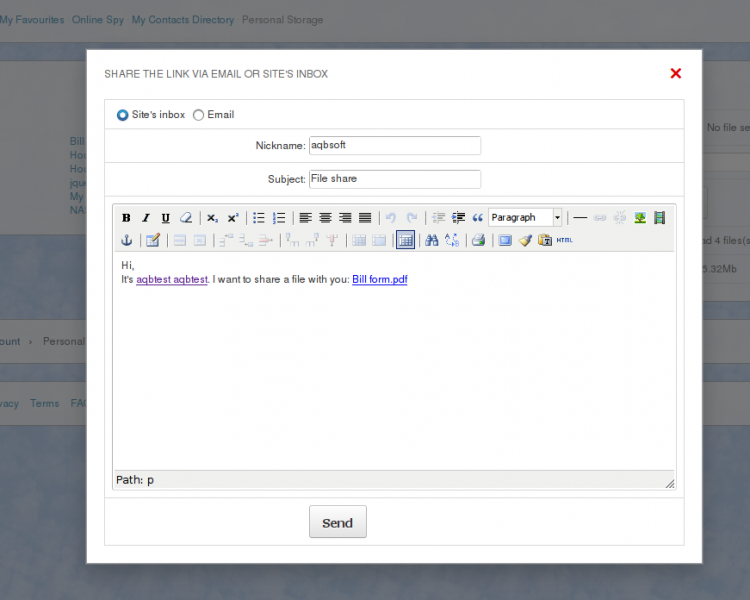Insert an anchor
Image resolution: width=750 pixels, height=600 pixels.
coord(126,240)
